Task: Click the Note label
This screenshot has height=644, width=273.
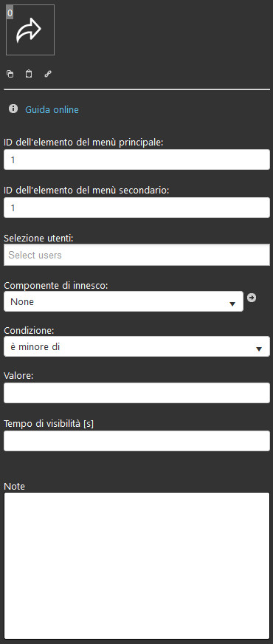Action: 14,486
